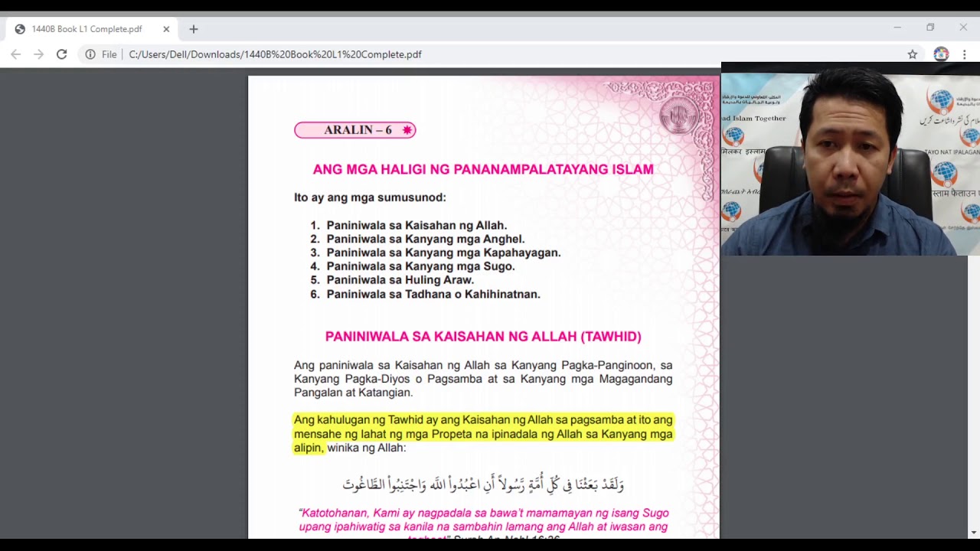Click heading PANINIWALA SA KAISAHAN NG ALLAH (TAWHID)

483,336
